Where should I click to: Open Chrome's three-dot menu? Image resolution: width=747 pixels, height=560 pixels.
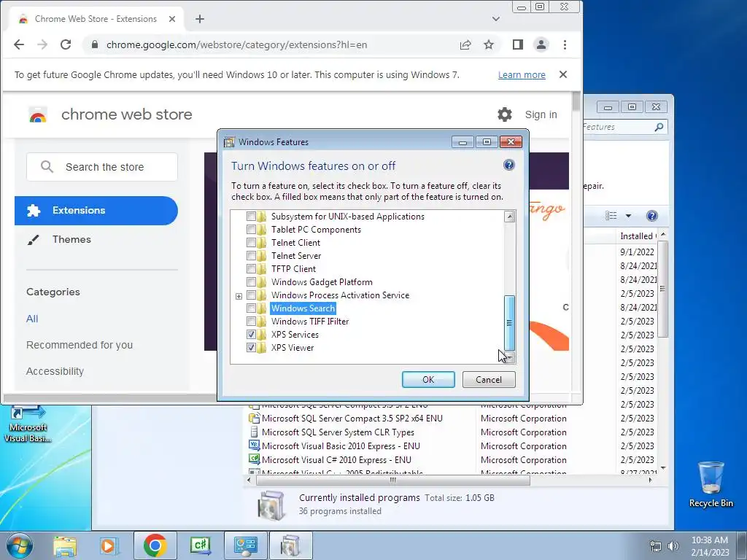pyautogui.click(x=565, y=44)
